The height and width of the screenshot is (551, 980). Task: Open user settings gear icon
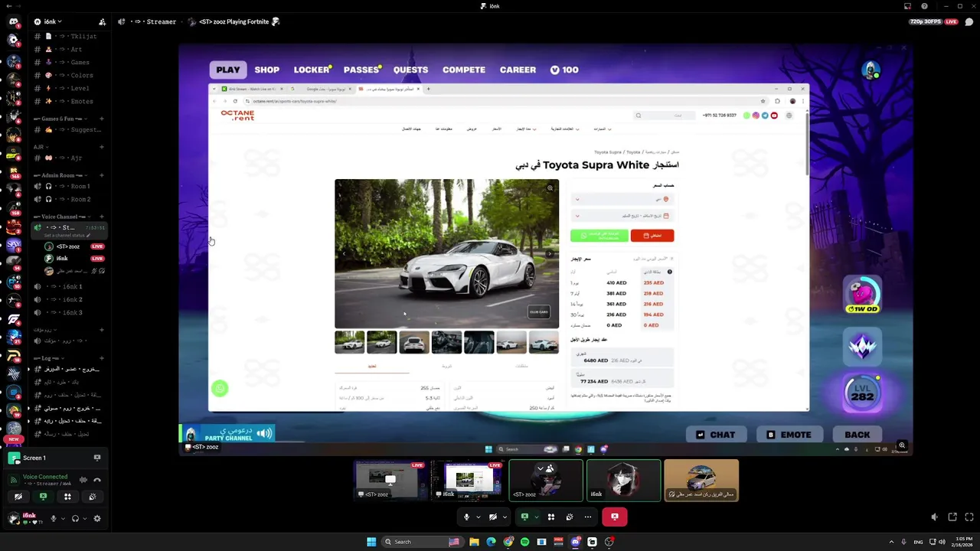(97, 518)
